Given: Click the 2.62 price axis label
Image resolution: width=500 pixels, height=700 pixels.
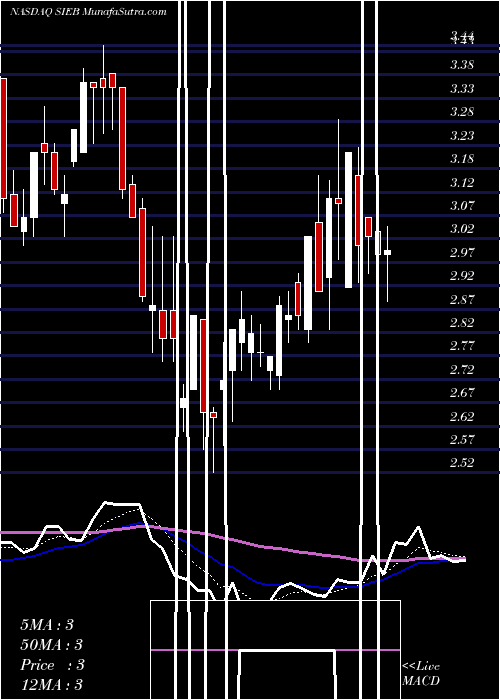Looking at the screenshot, I should (462, 417).
